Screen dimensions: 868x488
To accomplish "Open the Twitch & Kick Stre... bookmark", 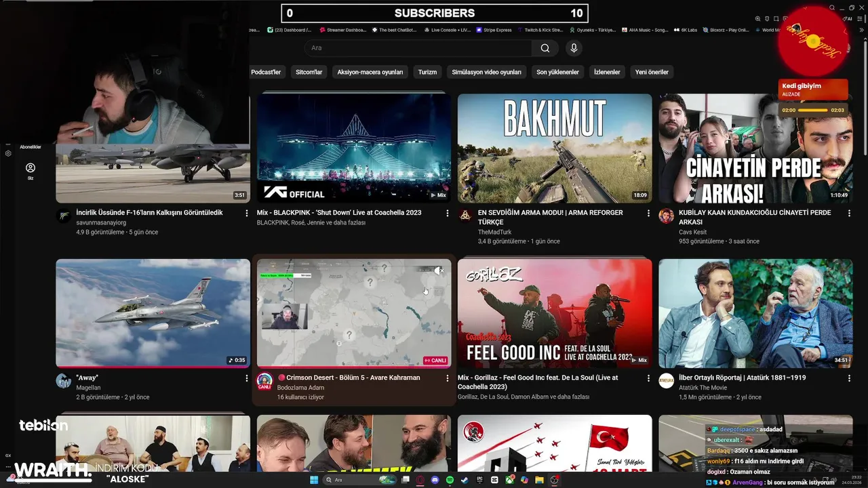I will coord(539,30).
